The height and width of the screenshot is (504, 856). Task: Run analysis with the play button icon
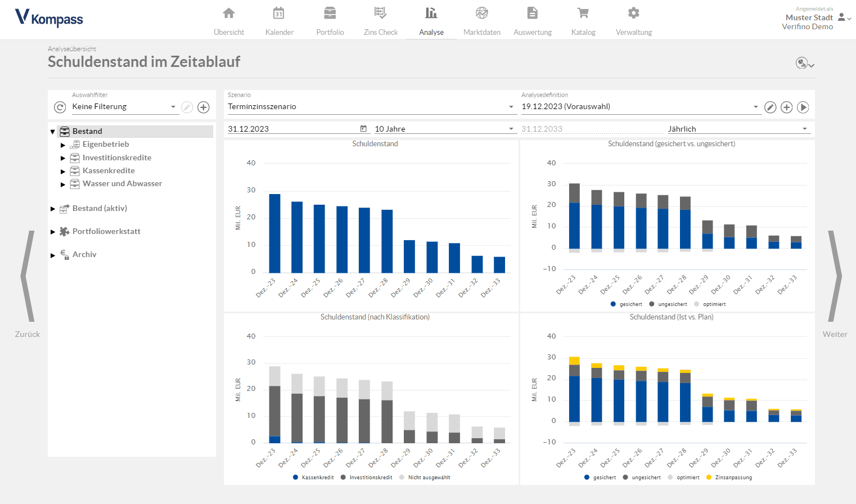pyautogui.click(x=803, y=107)
